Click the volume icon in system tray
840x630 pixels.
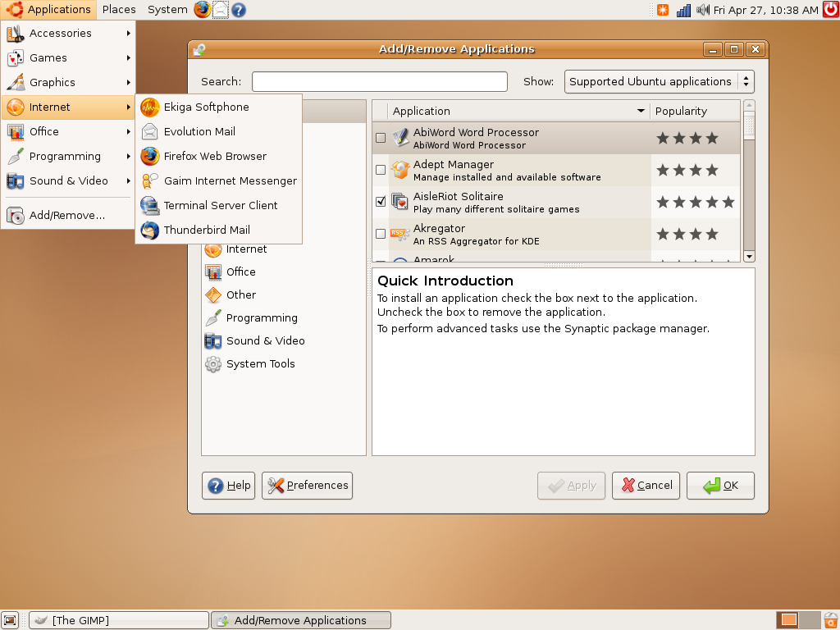703,10
